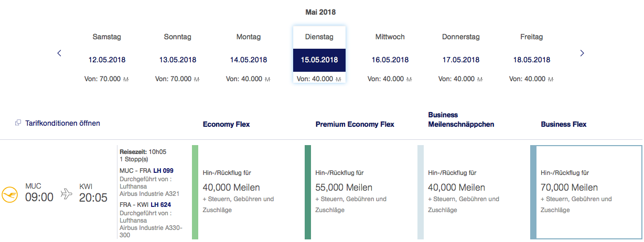This screenshot has height=242, width=644.
Task: Open the Tarifkonditionen öffnen link
Action: tap(62, 123)
